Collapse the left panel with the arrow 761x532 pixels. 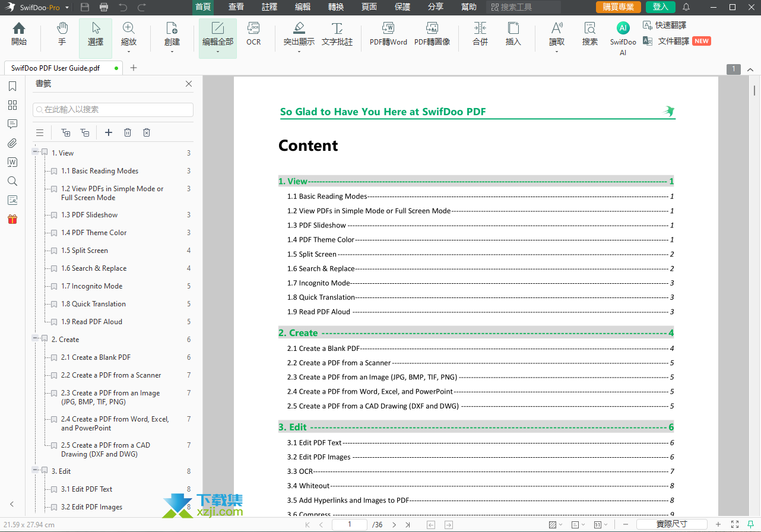[x=12, y=504]
